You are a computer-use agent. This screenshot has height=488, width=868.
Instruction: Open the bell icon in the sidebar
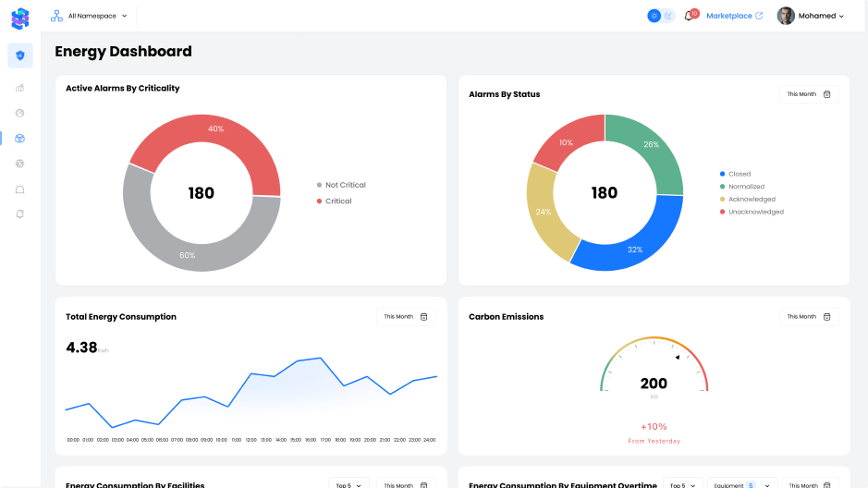click(20, 213)
